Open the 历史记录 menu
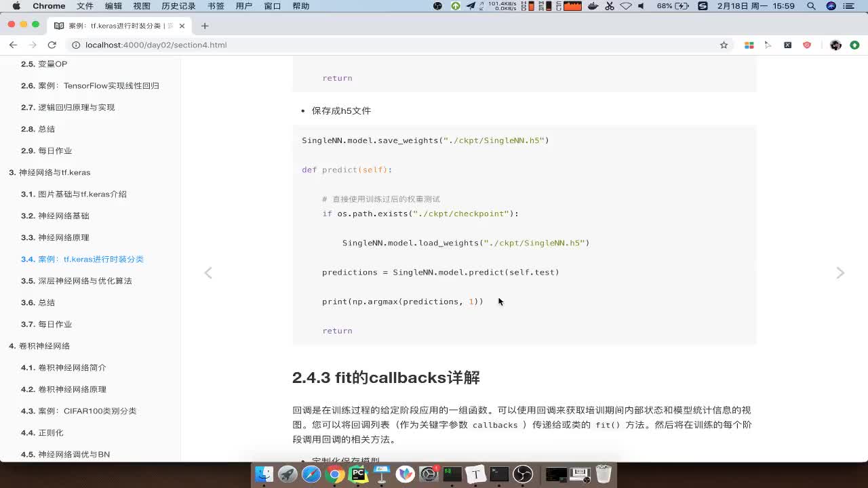 click(178, 6)
